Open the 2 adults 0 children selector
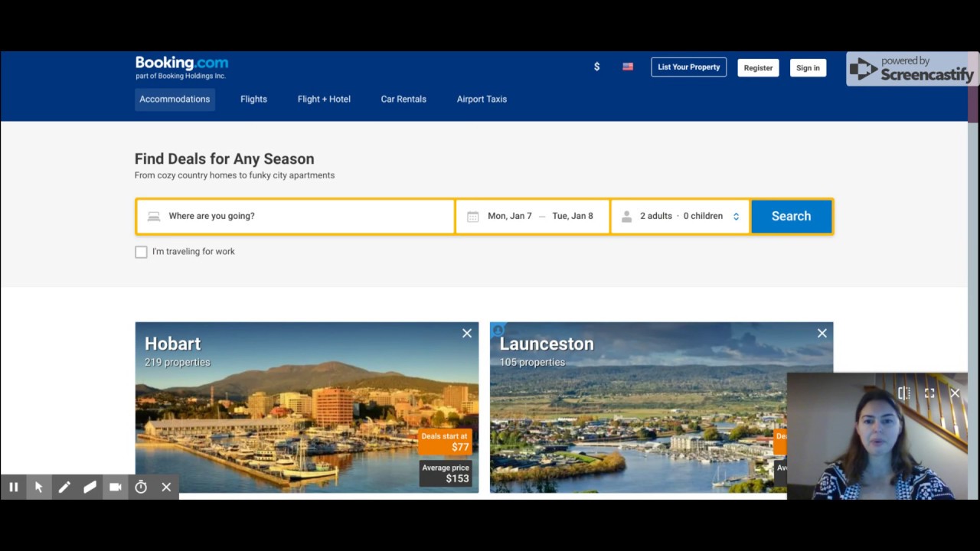Viewport: 980px width, 551px height. [x=681, y=217]
